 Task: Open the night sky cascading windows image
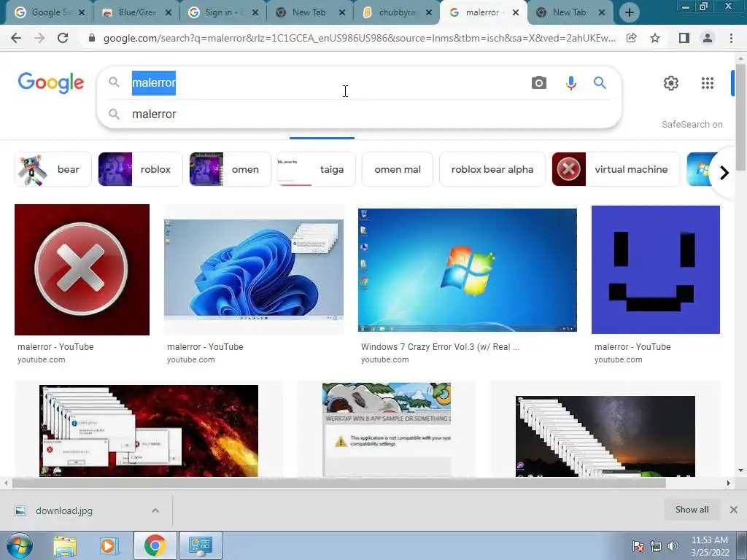coord(605,436)
